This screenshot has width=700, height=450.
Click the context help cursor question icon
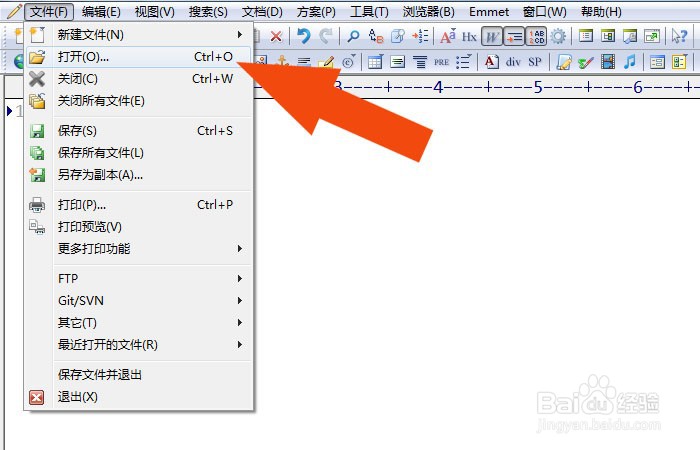(x=679, y=36)
